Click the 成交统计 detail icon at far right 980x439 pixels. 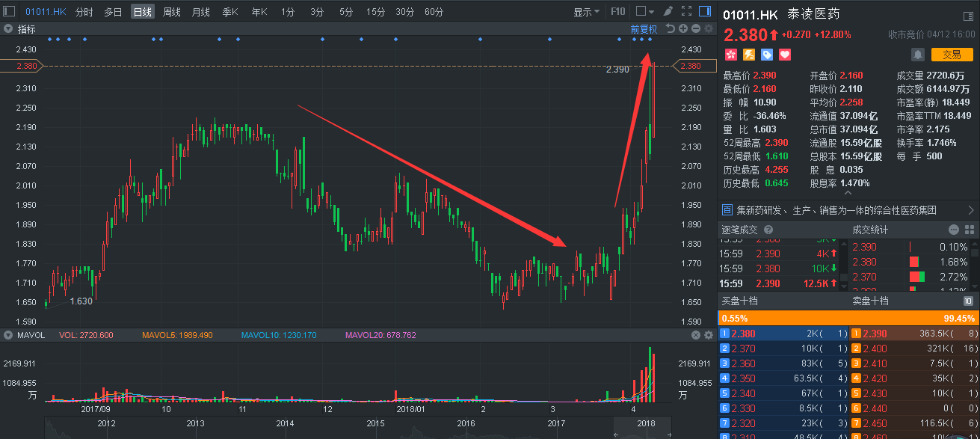coord(969,230)
